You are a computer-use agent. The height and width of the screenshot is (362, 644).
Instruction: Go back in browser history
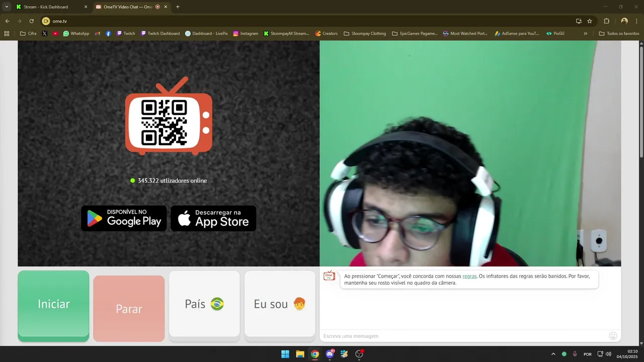point(8,21)
